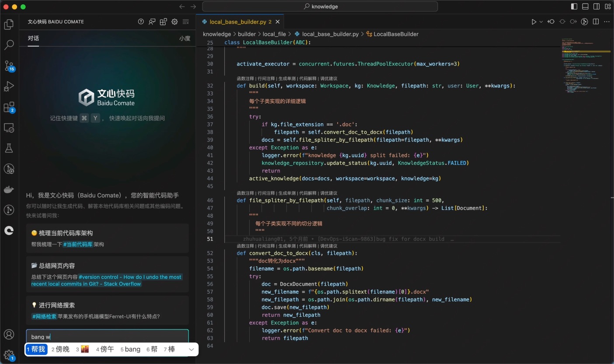Open Comate settings gear in panel header
The width and height of the screenshot is (614, 364).
pyautogui.click(x=174, y=21)
